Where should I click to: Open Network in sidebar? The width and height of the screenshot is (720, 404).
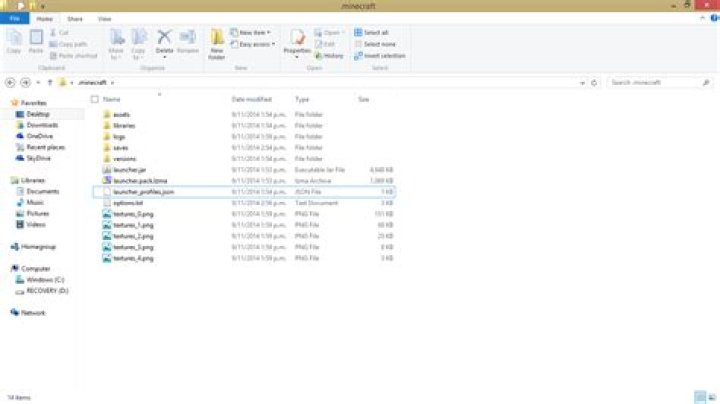pos(33,313)
